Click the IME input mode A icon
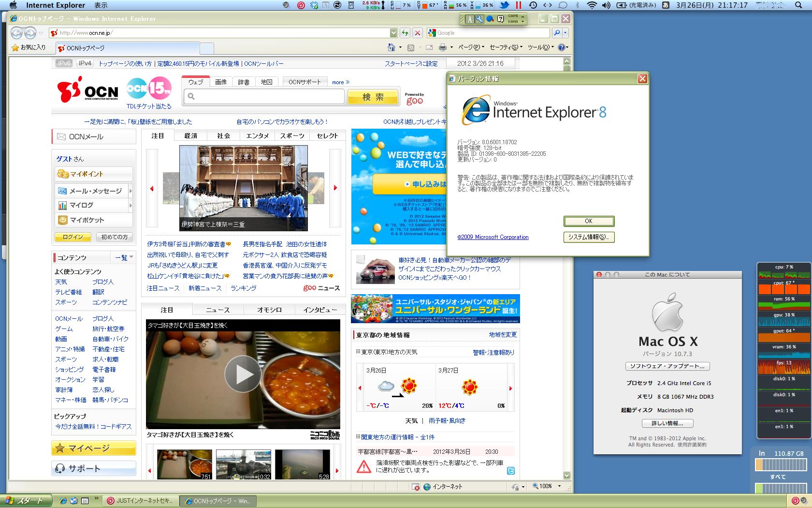 pos(469,19)
